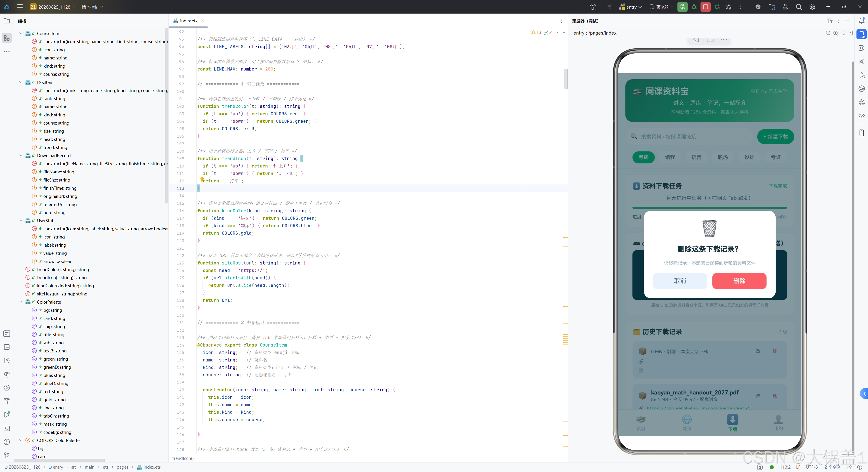Open the user account icon
The image size is (868, 472).
click(x=785, y=7)
